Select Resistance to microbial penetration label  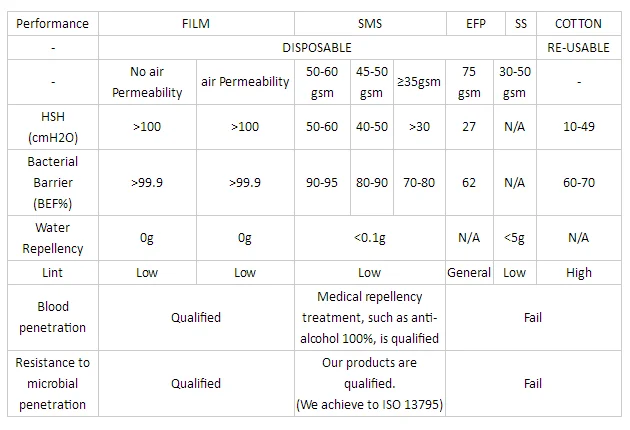(x=53, y=383)
